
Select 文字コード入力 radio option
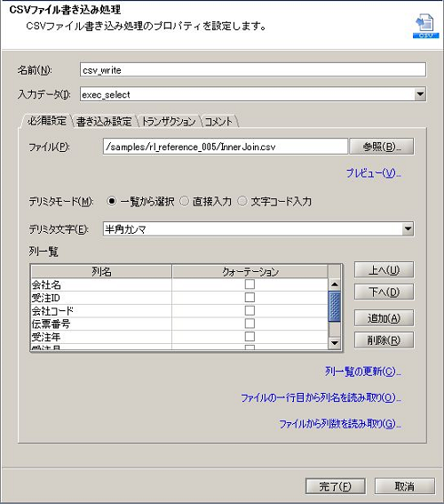click(242, 202)
